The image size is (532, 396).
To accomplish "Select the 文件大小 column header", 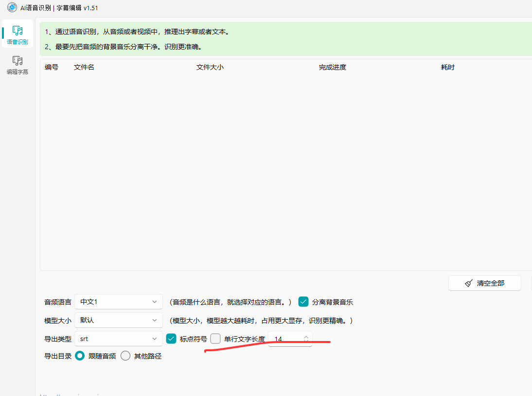I will coord(210,67).
